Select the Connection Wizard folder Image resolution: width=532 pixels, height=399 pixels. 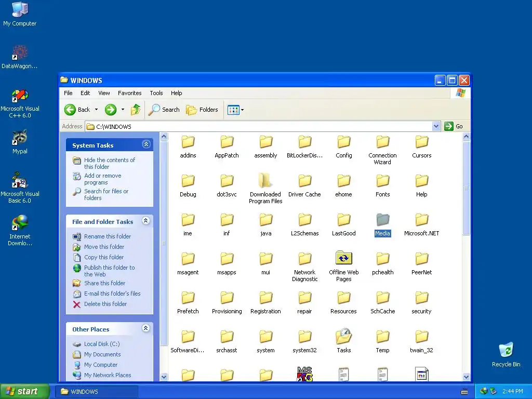tap(383, 150)
